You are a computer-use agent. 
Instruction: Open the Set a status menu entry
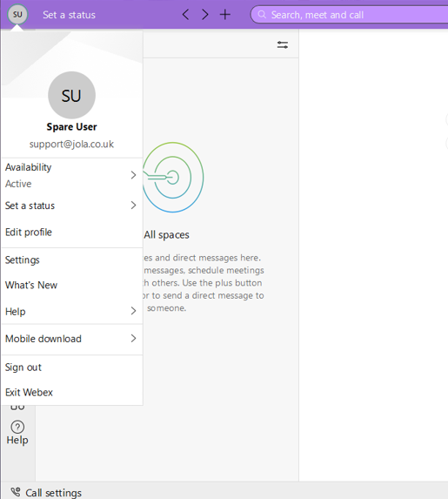(x=72, y=206)
